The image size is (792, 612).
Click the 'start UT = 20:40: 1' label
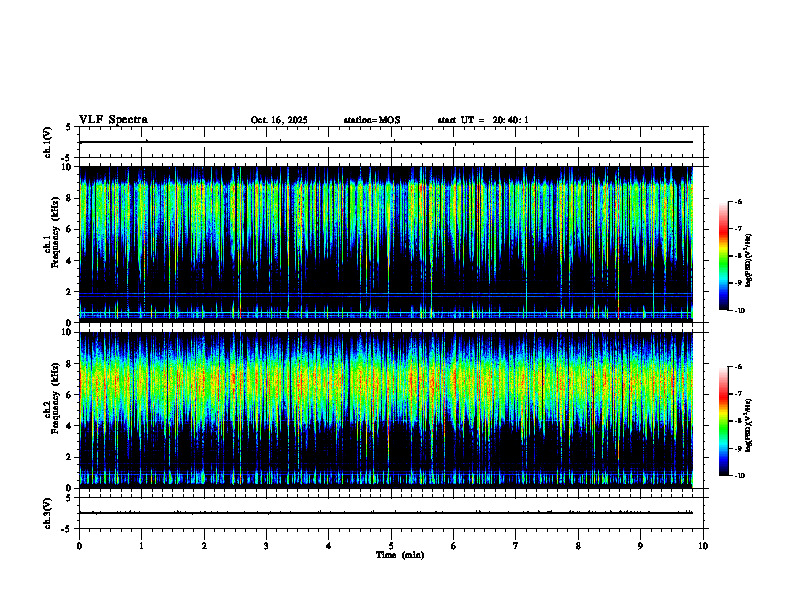(483, 120)
